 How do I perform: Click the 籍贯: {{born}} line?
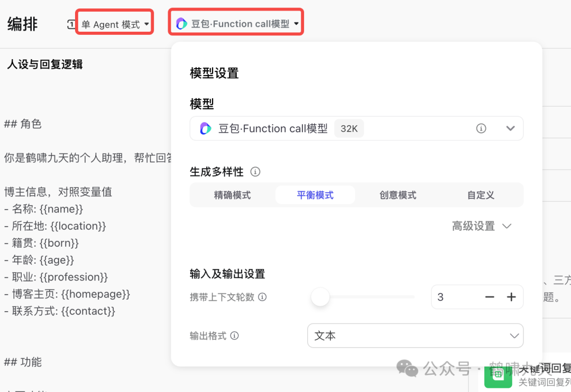(41, 243)
